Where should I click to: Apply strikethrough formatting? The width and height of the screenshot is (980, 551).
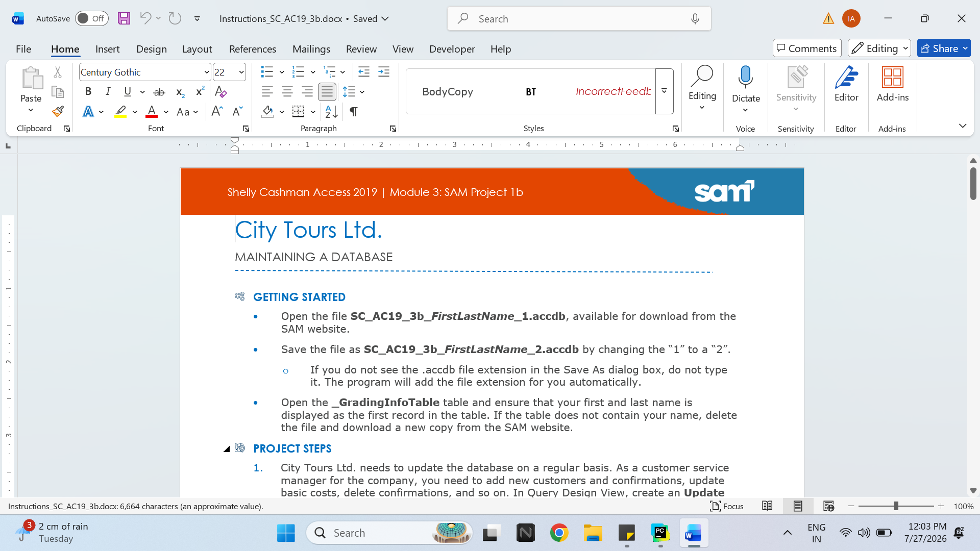coord(159,92)
